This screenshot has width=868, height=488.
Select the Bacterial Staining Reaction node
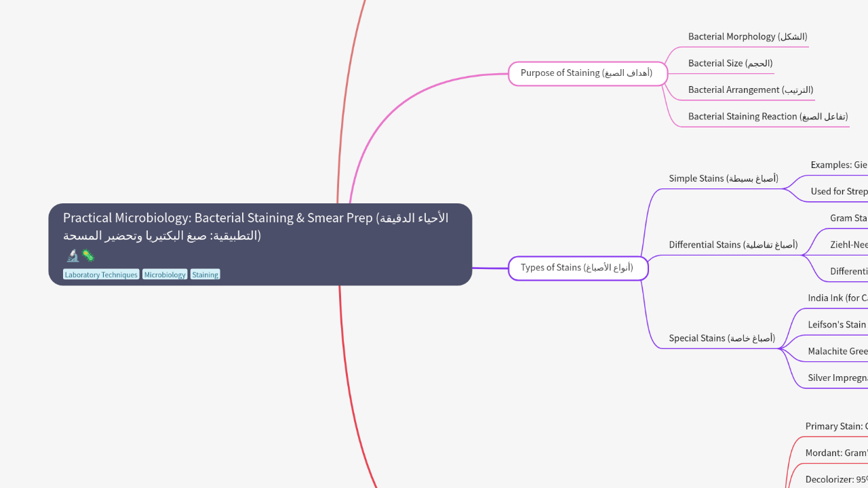(x=768, y=117)
